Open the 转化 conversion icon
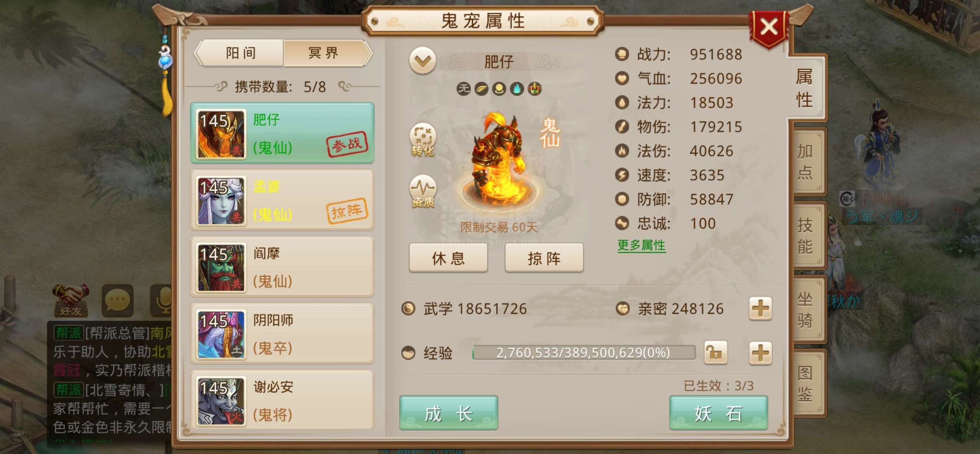The image size is (980, 454). point(423,140)
